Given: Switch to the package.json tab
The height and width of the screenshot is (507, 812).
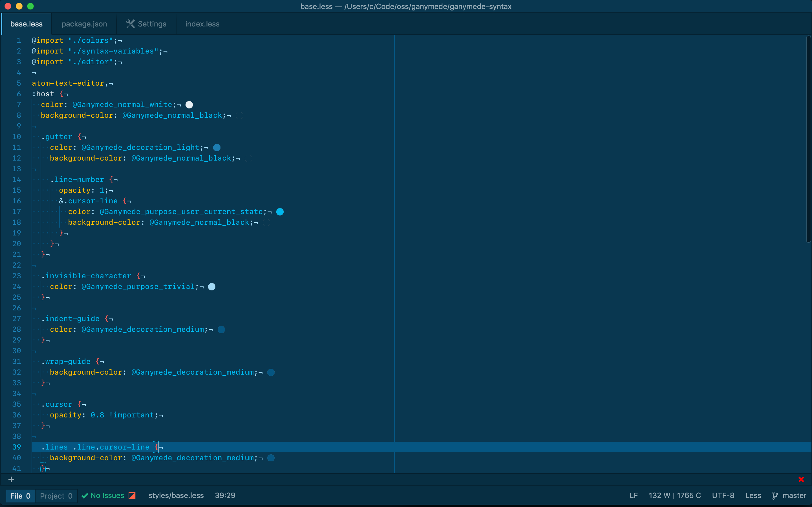Looking at the screenshot, I should [84, 24].
